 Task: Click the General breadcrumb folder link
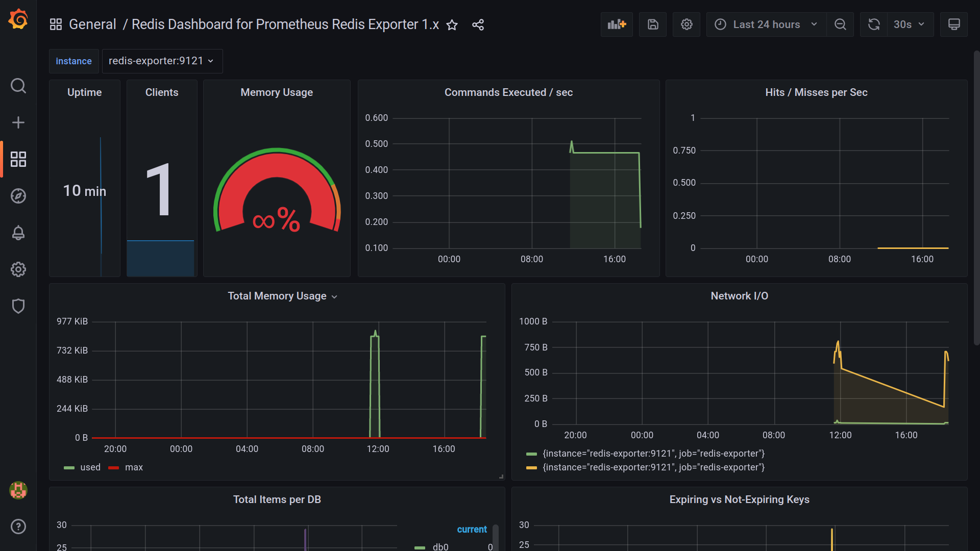(92, 24)
